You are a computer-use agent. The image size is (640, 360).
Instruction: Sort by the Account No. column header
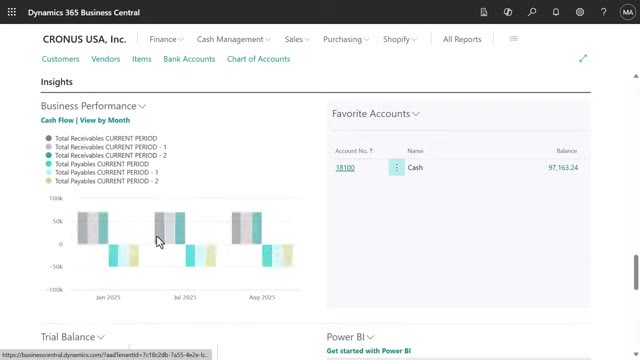coord(354,151)
